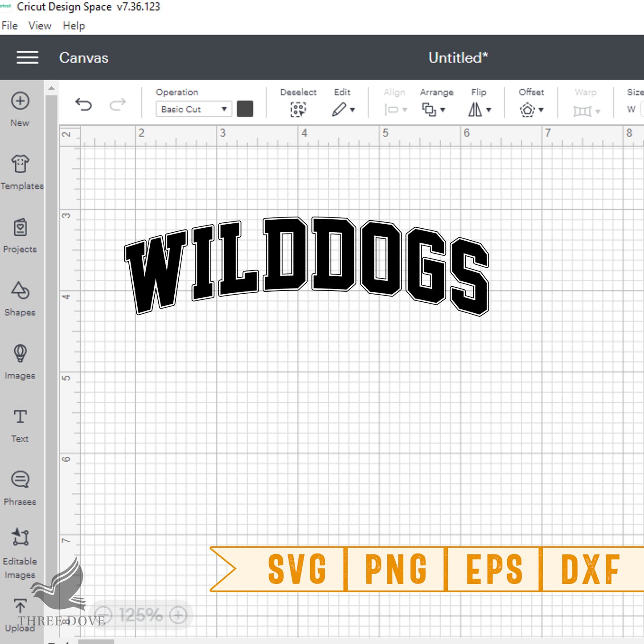Expand the Offset dropdown arrow
The height and width of the screenshot is (644, 644).
tap(541, 110)
